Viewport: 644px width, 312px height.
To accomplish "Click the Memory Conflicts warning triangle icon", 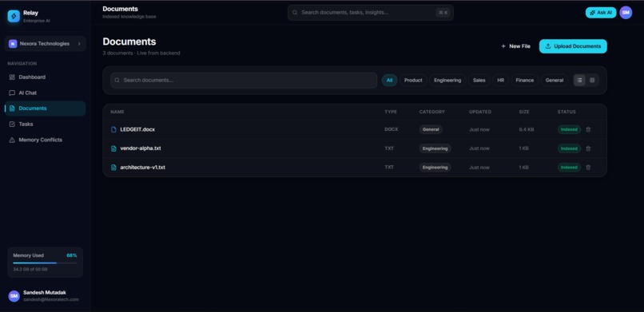I will pos(12,140).
